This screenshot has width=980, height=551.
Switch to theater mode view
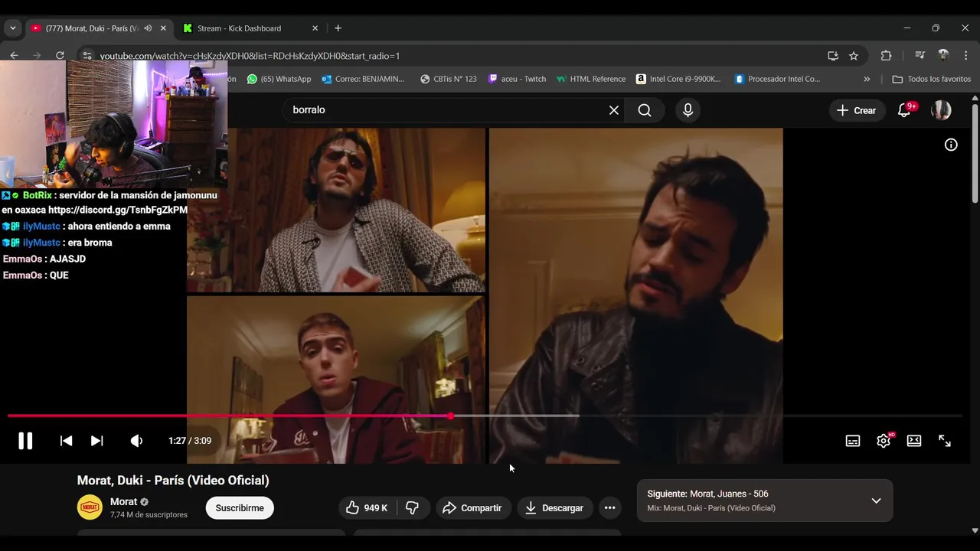[914, 441]
